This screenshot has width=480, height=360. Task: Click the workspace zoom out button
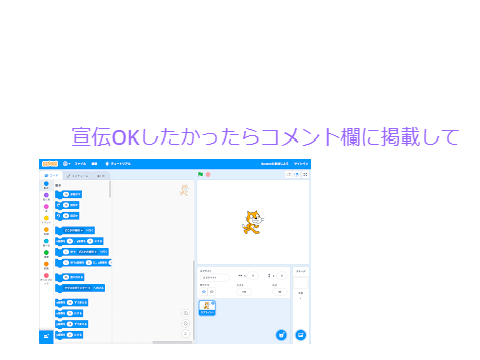tap(186, 323)
